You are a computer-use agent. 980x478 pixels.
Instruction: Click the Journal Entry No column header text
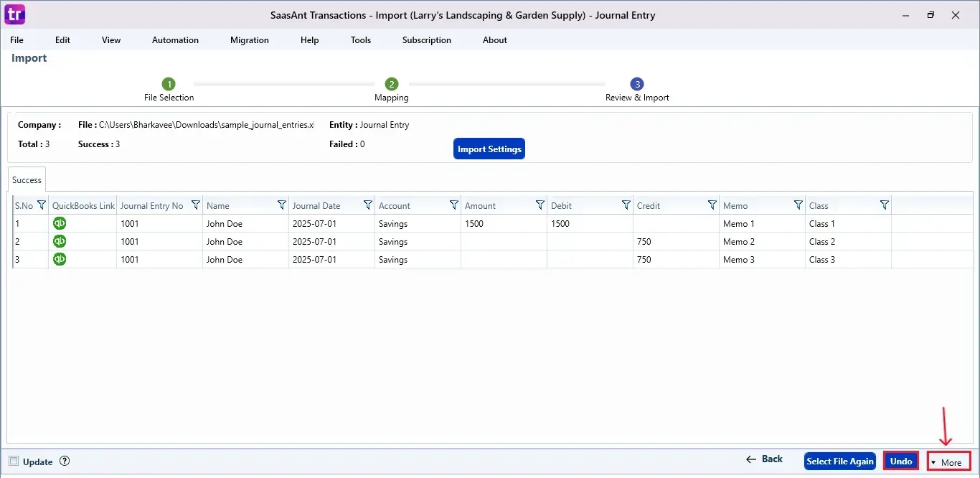click(152, 206)
